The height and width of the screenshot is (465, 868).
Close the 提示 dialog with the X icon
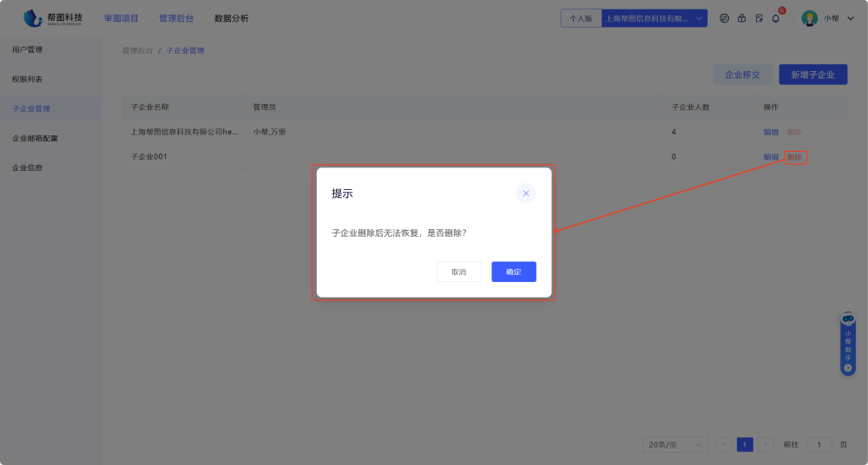click(525, 193)
